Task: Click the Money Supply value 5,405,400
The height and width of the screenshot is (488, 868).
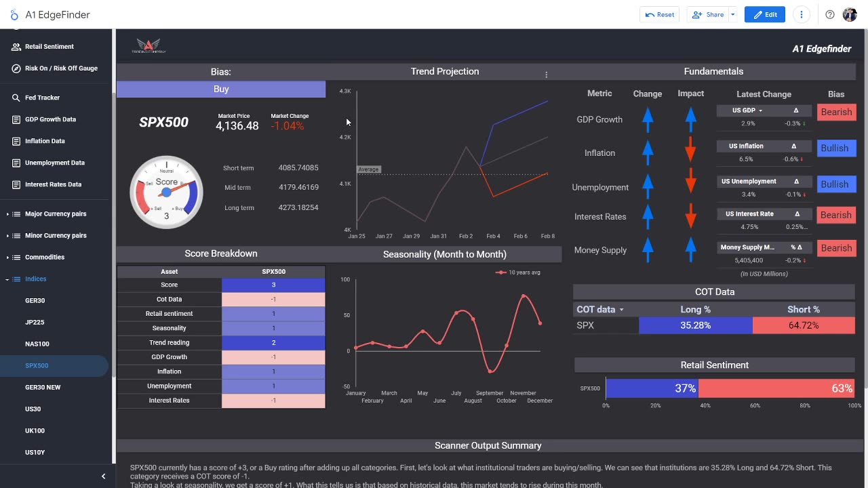Action: coord(749,260)
